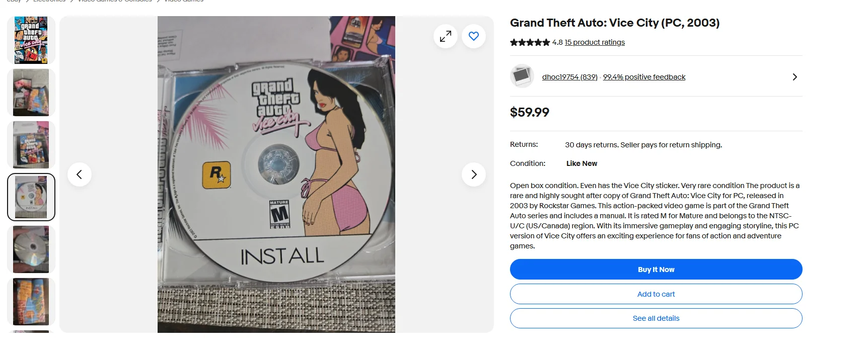
Task: Click the Add to cart button
Action: [656, 294]
